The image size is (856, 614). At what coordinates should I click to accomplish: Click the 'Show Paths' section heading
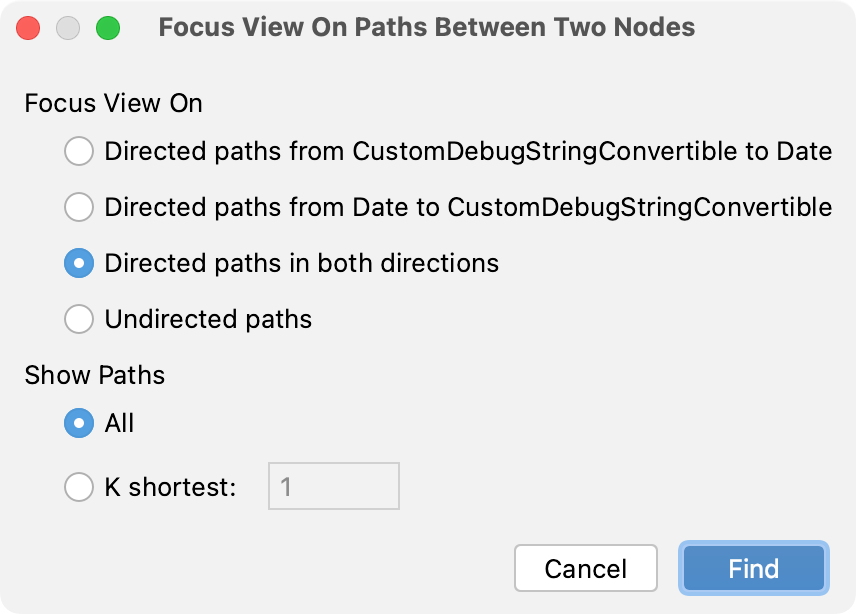point(95,375)
